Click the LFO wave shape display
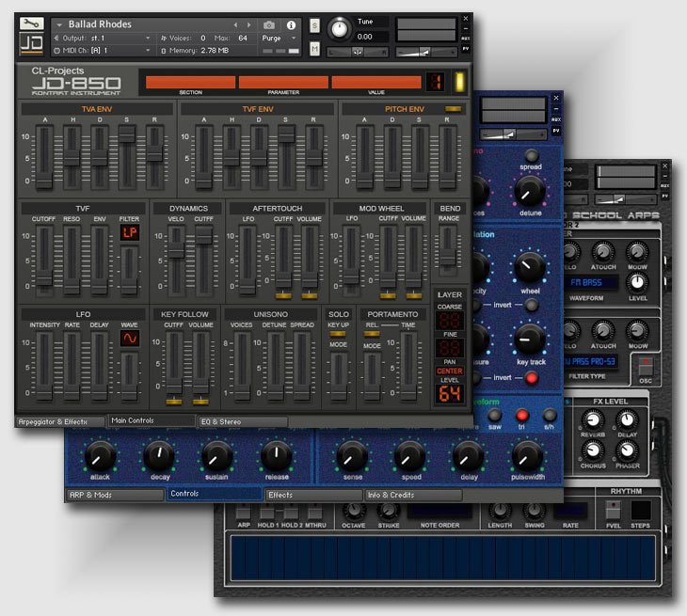Screen dimensions: 687x616 point(129,339)
